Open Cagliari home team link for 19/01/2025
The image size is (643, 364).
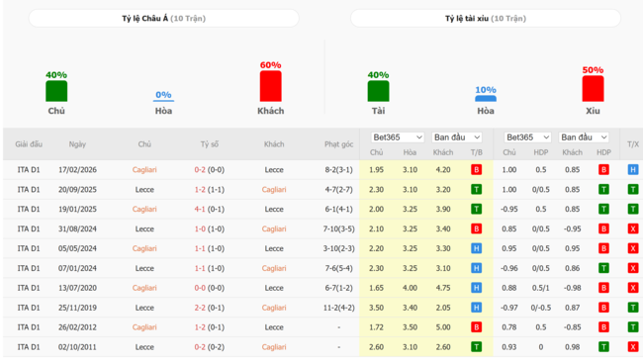[144, 209]
